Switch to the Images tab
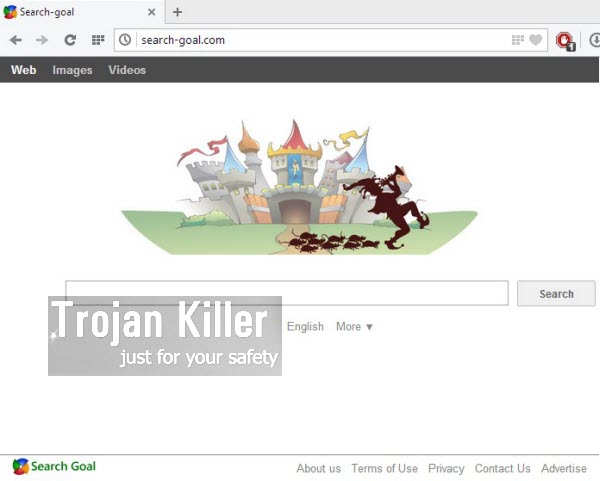The width and height of the screenshot is (600, 481). click(x=72, y=70)
